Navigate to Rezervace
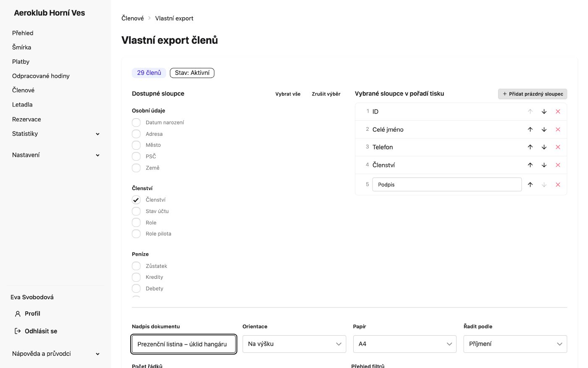Screen dimensions: 588x368 tap(26, 119)
